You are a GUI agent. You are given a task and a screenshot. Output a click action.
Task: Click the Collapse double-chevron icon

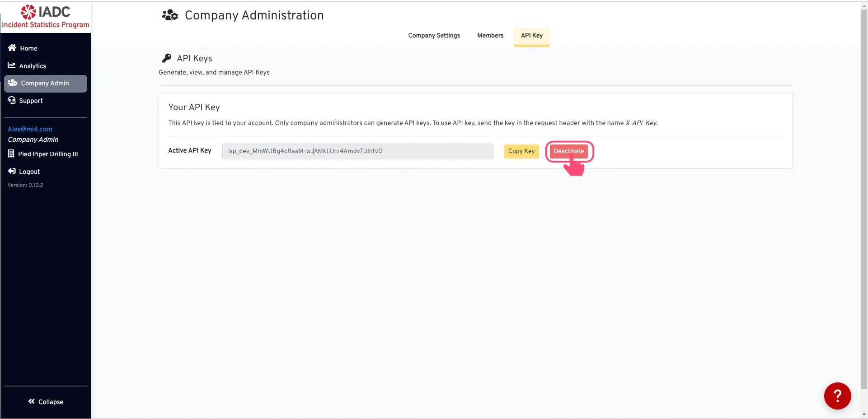click(31, 401)
